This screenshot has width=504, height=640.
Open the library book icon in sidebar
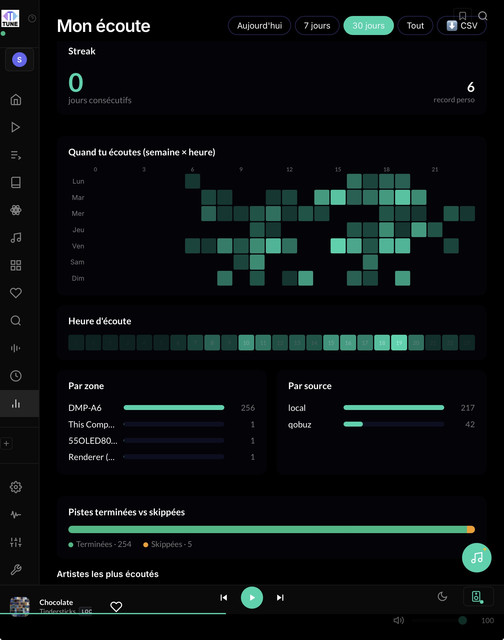click(x=16, y=182)
